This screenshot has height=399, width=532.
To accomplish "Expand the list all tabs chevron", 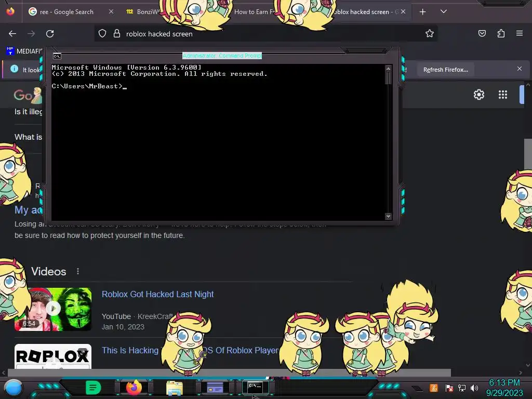I will (x=444, y=11).
